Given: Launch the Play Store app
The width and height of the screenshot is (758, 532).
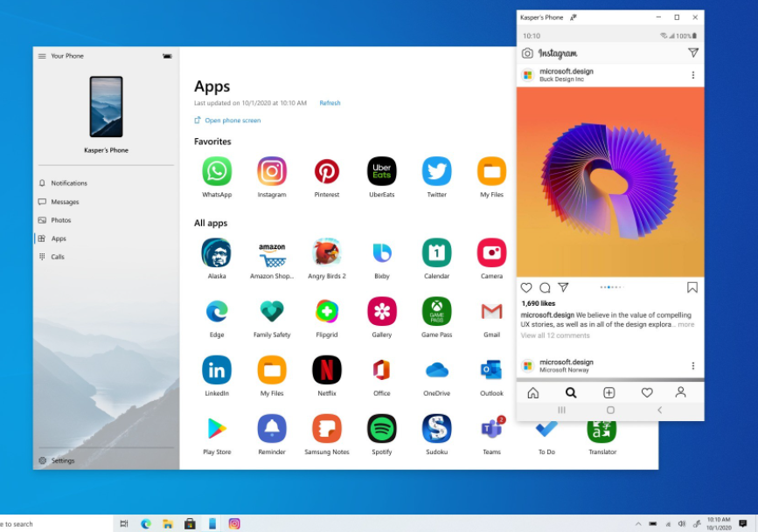Looking at the screenshot, I should tap(217, 429).
